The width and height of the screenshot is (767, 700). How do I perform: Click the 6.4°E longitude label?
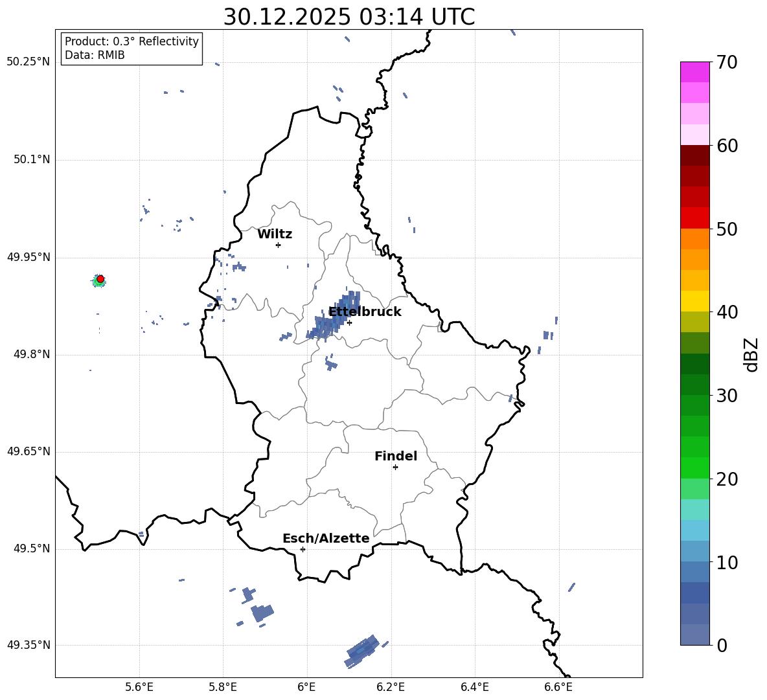click(x=474, y=687)
